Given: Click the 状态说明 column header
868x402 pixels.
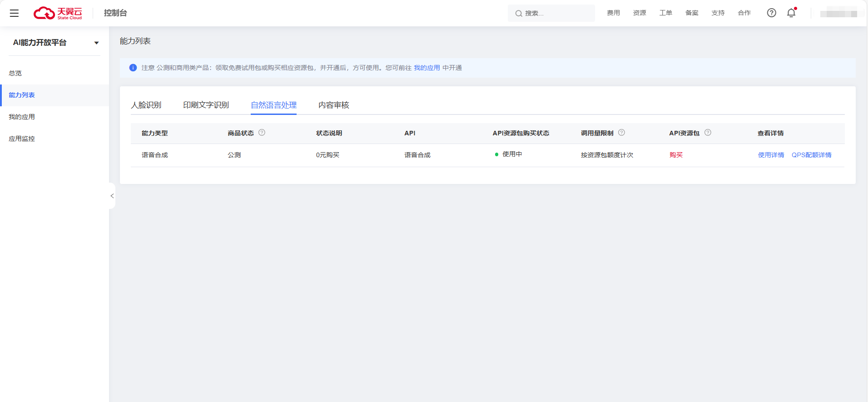Looking at the screenshot, I should click(x=329, y=133).
